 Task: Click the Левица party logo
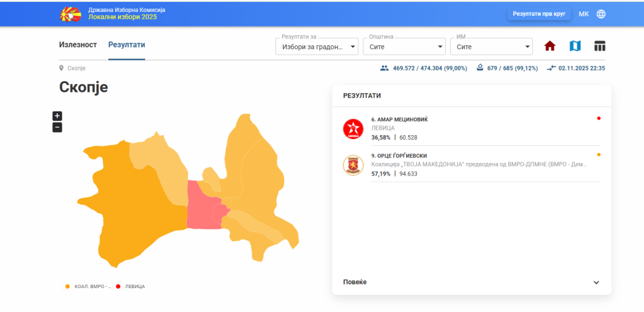(352, 129)
